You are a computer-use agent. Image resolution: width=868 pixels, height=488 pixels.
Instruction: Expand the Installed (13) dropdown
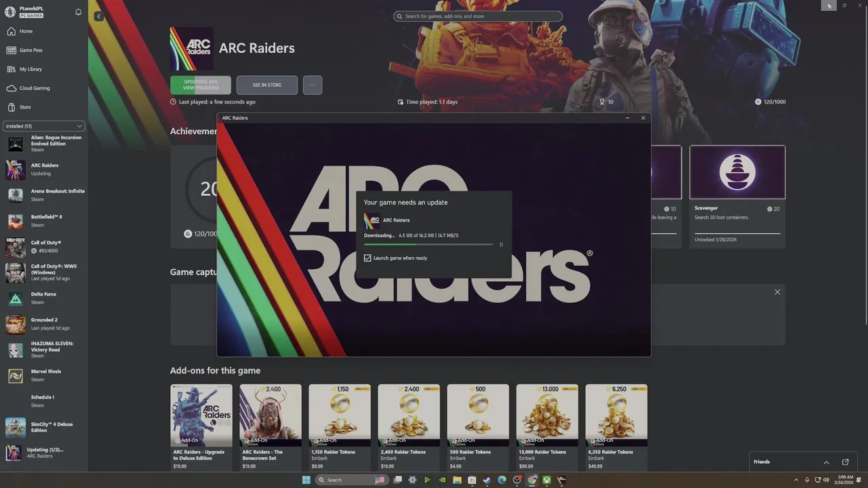pyautogui.click(x=44, y=126)
